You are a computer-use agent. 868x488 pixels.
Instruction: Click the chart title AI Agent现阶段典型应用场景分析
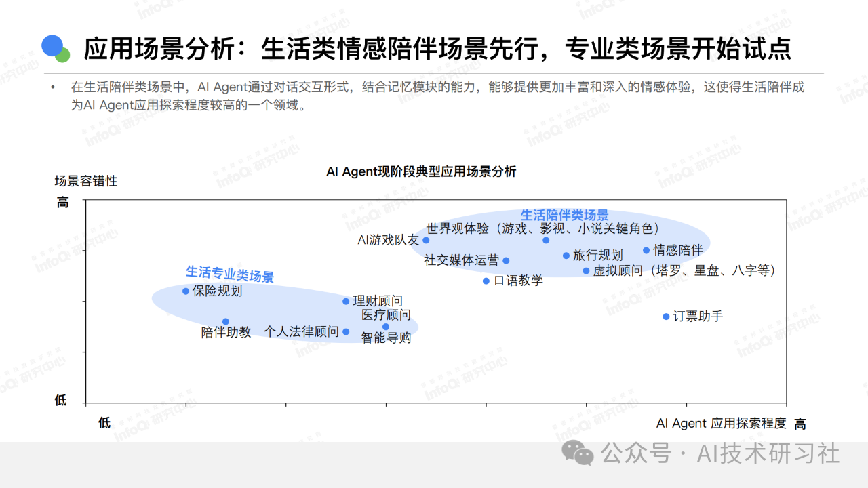coord(421,171)
